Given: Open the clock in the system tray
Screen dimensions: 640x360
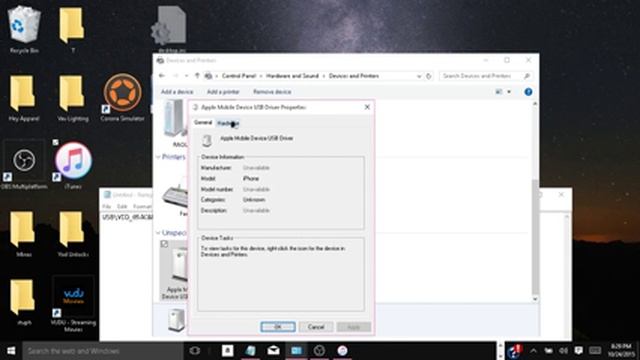Looking at the screenshot, I should [621, 351].
